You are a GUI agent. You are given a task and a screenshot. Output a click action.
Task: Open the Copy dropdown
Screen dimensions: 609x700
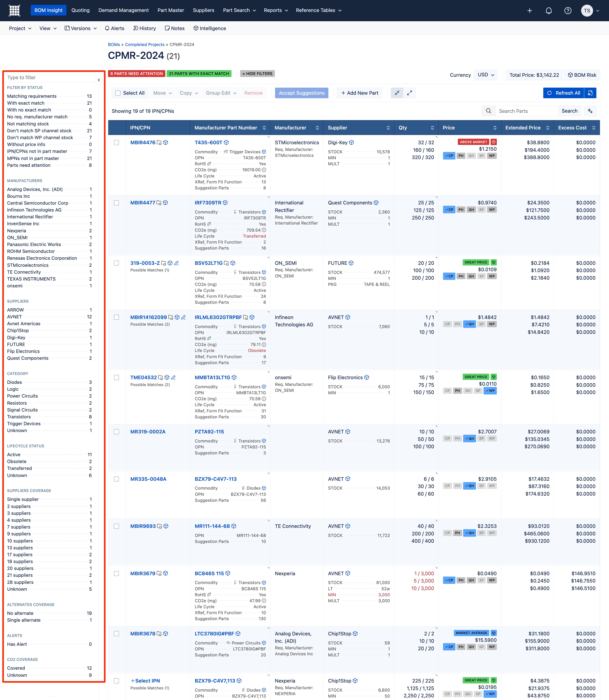coord(189,93)
